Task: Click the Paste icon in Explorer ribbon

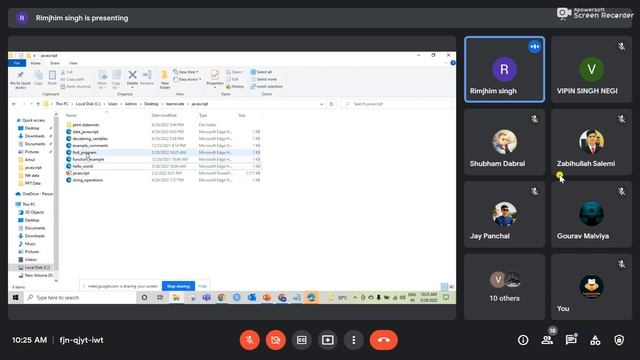Action: tap(52, 78)
